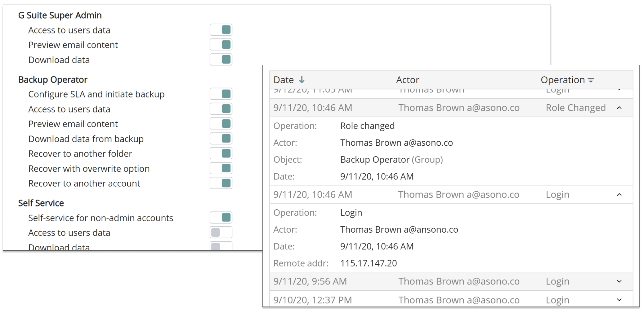This screenshot has height=323, width=644.
Task: Disable Recover to another folder toggle
Action: tap(221, 153)
